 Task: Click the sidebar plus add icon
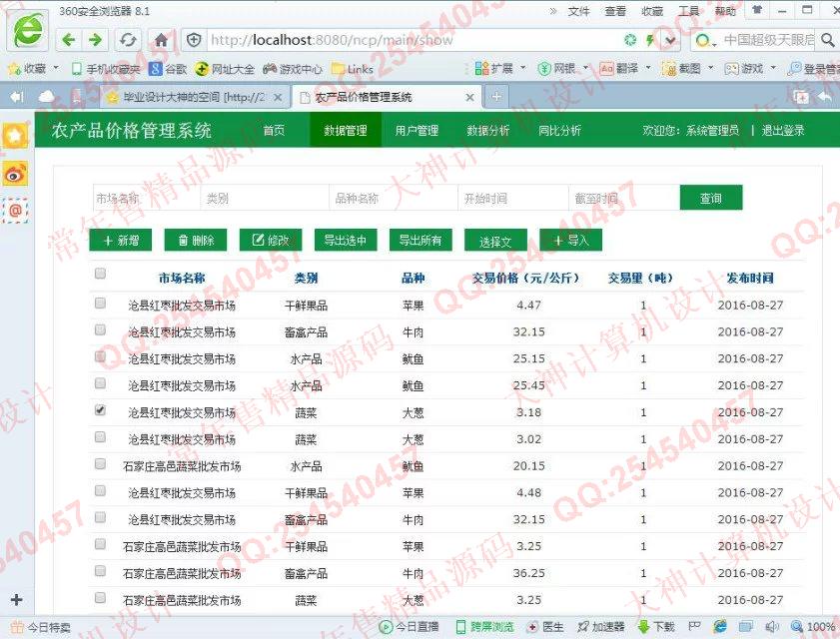point(17,599)
